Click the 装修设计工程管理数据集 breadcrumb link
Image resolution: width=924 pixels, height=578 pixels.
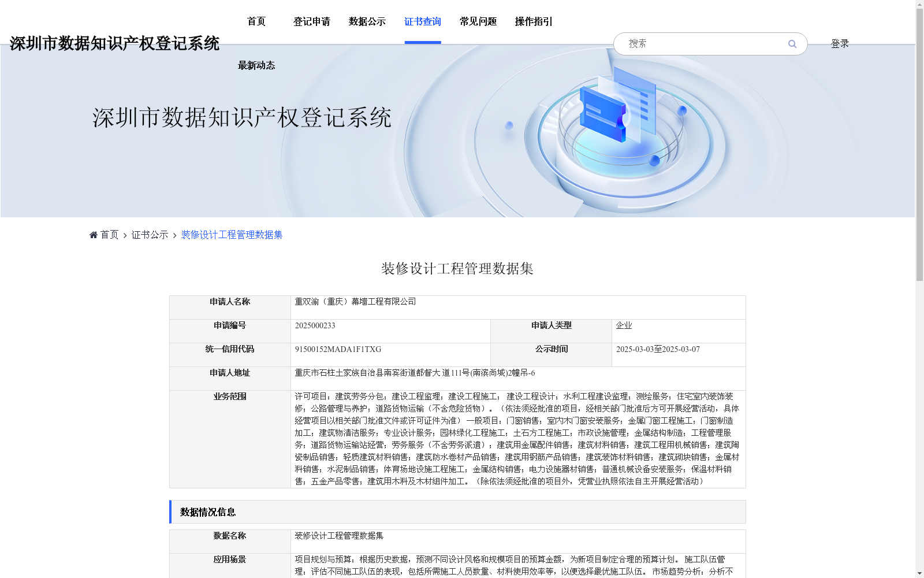[x=232, y=235]
